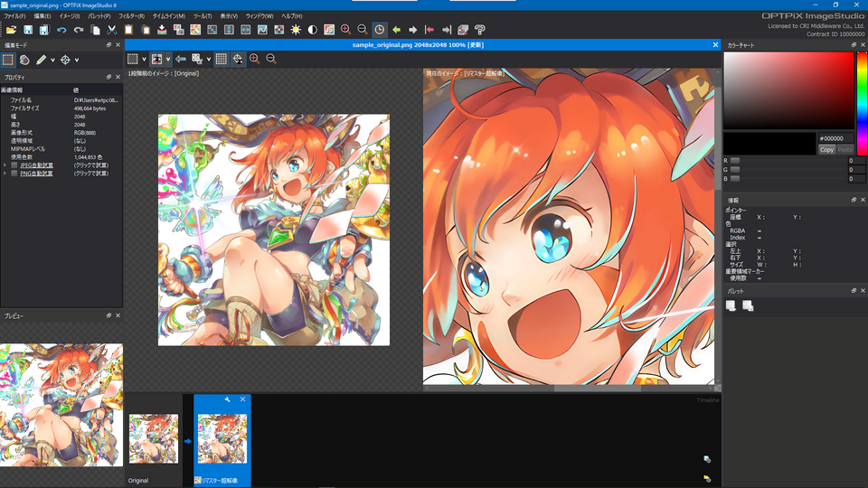Click Zoom out magnifier in main toolbar

[363, 29]
